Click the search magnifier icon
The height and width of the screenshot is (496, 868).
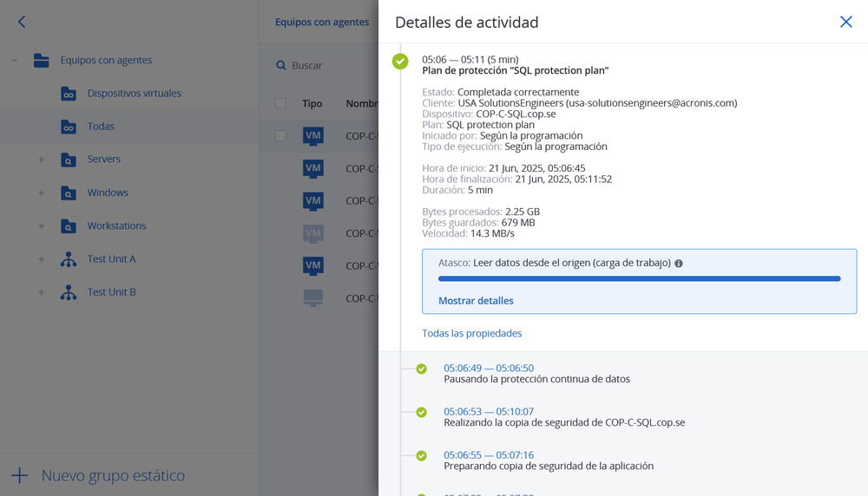point(281,66)
